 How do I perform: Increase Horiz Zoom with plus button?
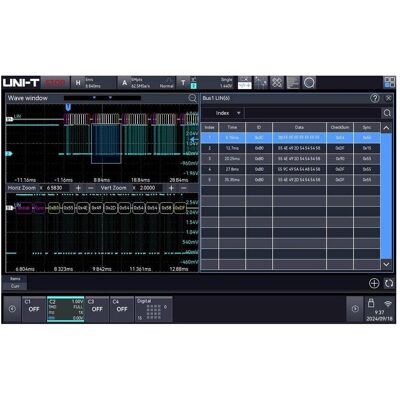[78, 188]
